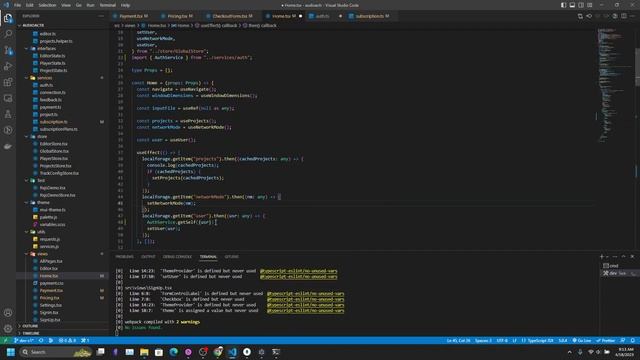Click the Ln, Col cursor position indicator

(458, 340)
